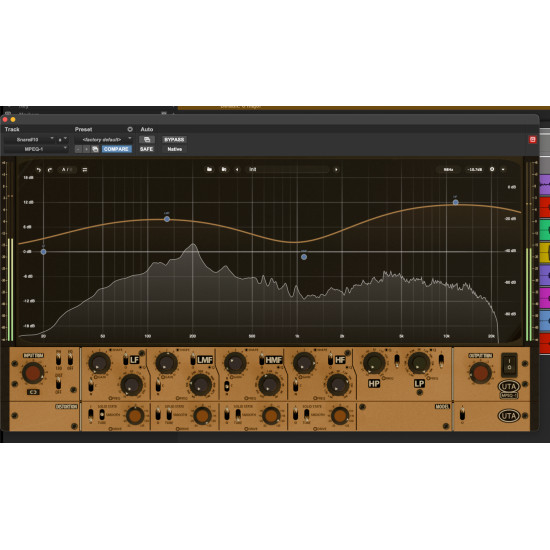Select the HF band node on curve
This screenshot has width=550, height=550.
(x=456, y=202)
